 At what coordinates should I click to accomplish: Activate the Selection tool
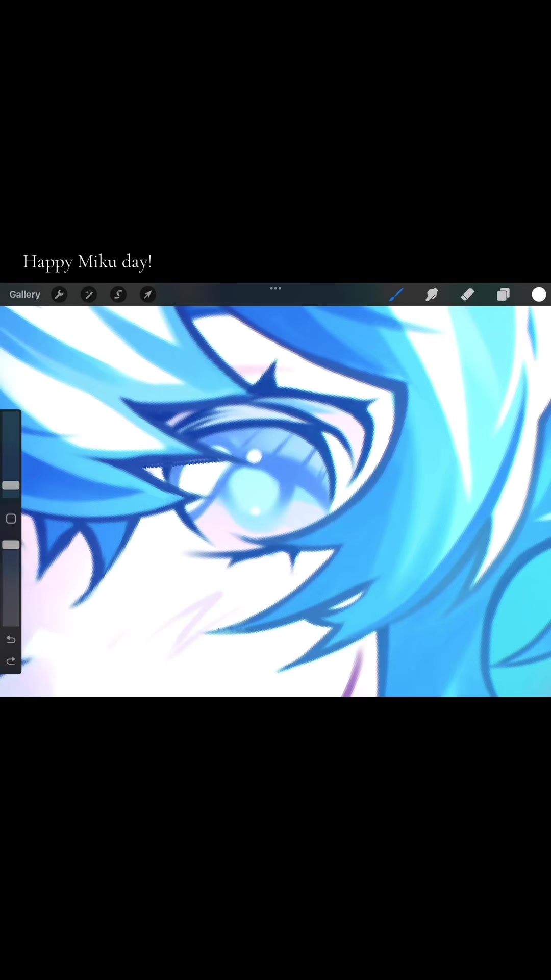click(x=118, y=295)
